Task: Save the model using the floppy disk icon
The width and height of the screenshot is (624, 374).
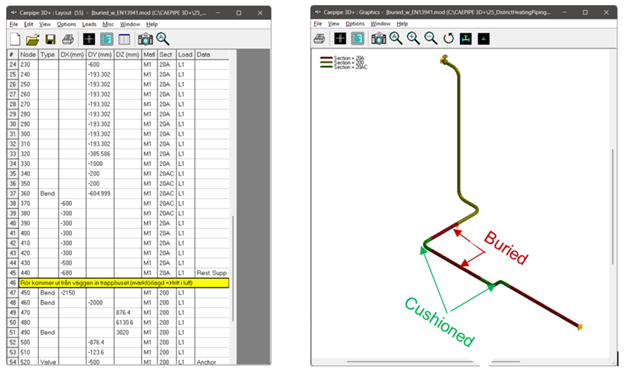Action: pyautogui.click(x=50, y=39)
